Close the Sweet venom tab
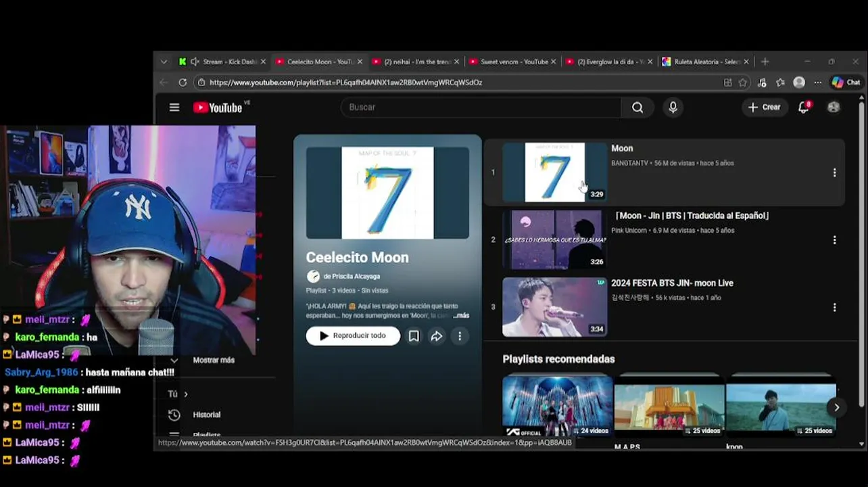Viewport: 868px width, 487px height. (x=554, y=62)
